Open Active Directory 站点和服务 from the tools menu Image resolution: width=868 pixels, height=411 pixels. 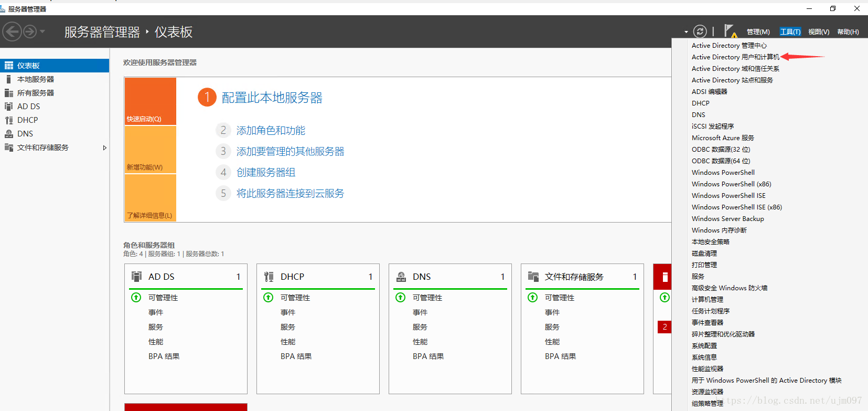click(732, 80)
